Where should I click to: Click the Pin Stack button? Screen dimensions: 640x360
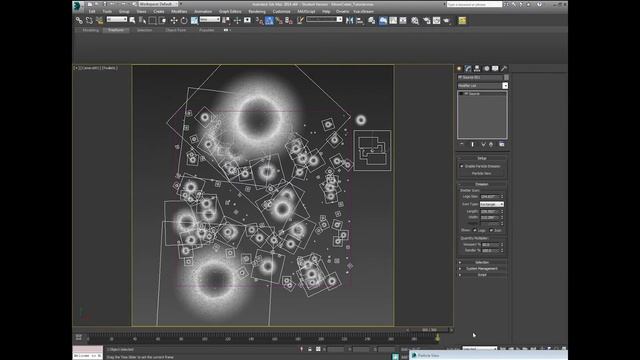[x=462, y=144]
